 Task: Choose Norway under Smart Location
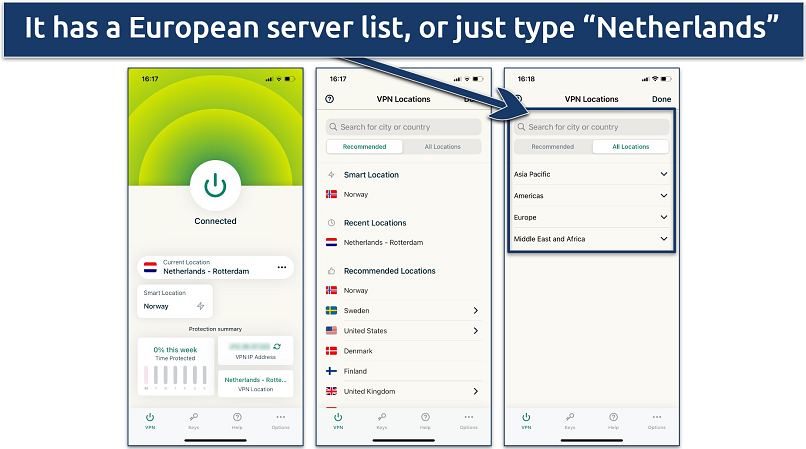tap(404, 194)
